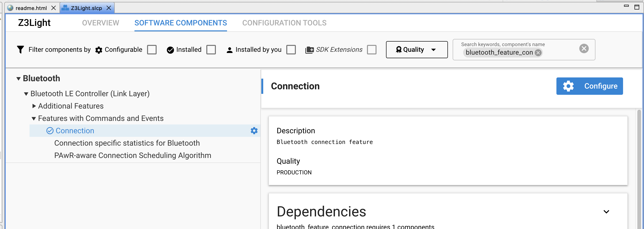Image resolution: width=644 pixels, height=229 pixels.
Task: Click the blue Configure button
Action: (x=590, y=86)
